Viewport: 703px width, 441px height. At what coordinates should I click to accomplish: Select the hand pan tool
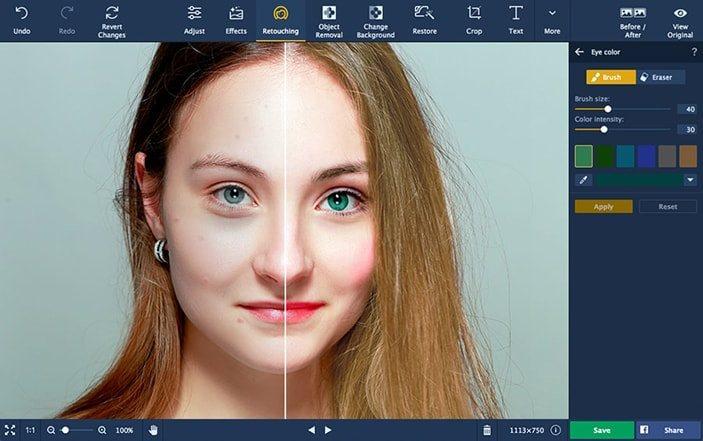[153, 430]
